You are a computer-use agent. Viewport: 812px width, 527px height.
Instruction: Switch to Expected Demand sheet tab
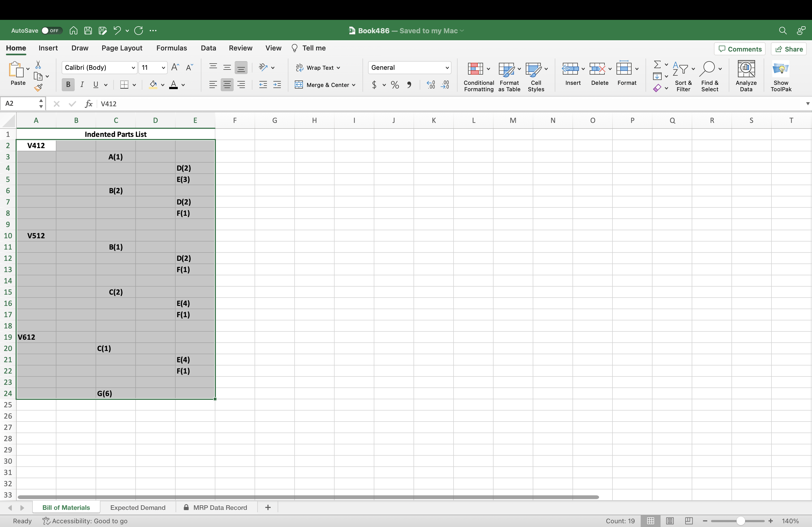coord(138,507)
